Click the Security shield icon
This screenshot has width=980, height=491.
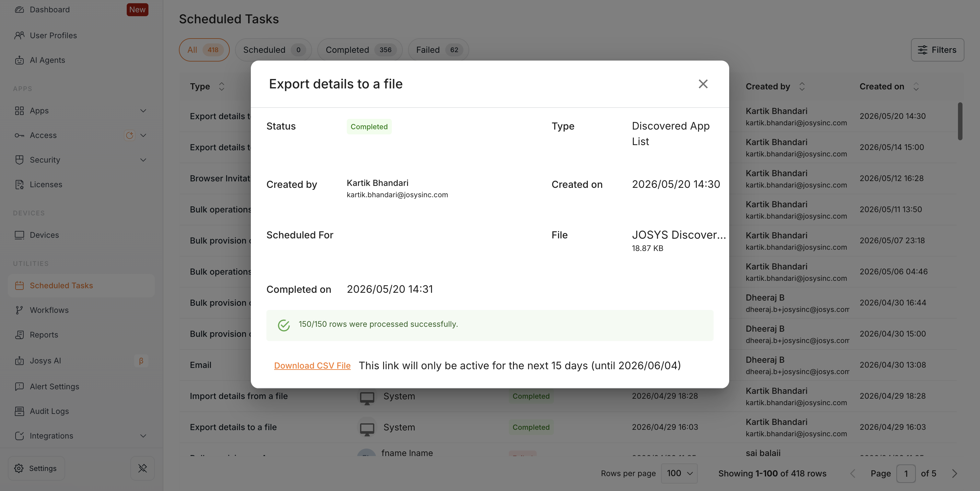19,160
